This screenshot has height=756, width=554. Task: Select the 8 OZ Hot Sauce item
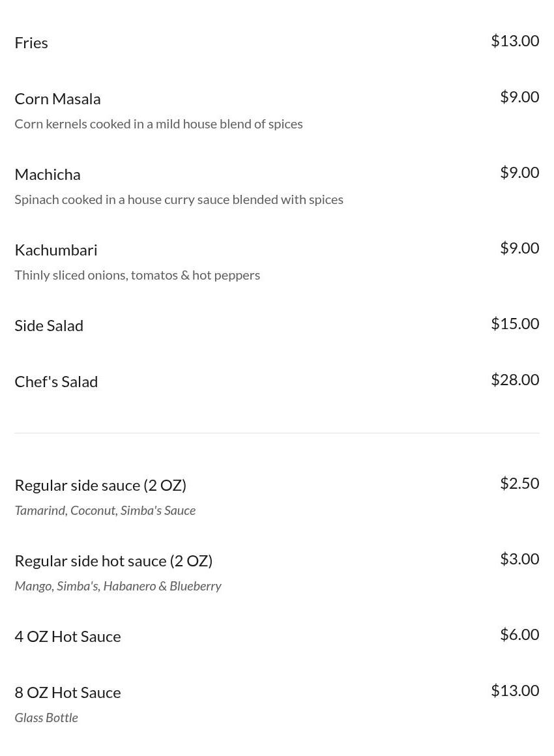[x=68, y=692]
